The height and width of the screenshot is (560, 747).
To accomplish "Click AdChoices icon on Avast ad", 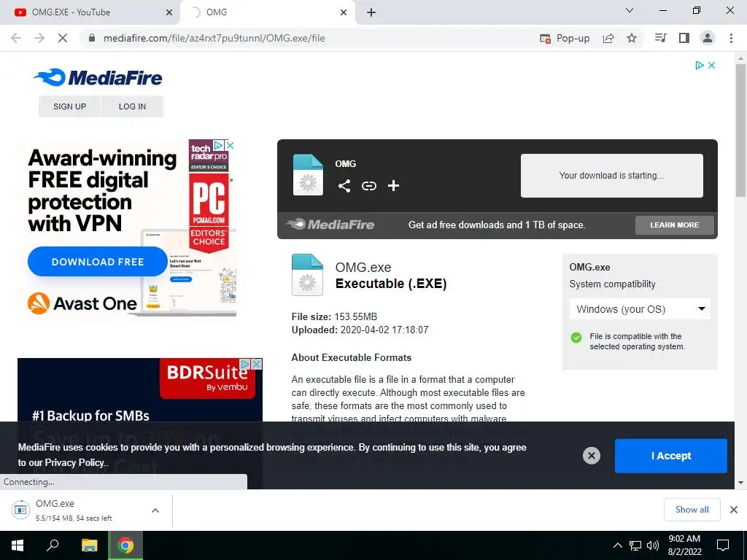I will coord(219,145).
